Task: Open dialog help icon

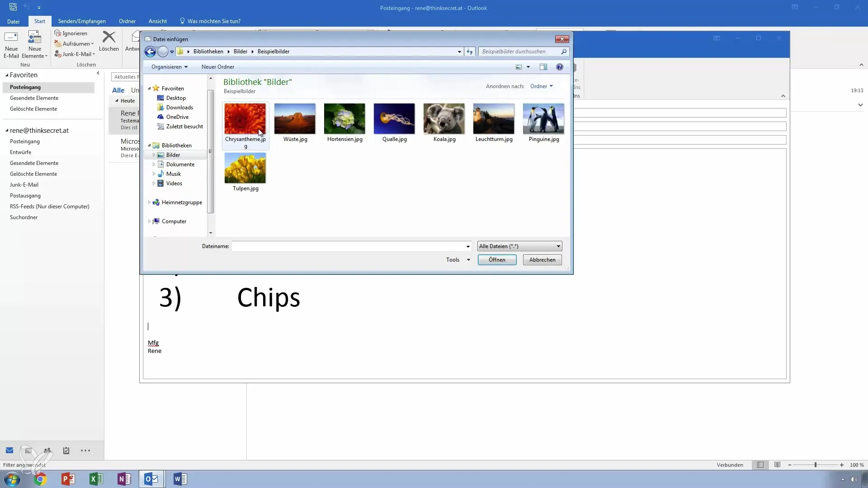Action: pos(560,67)
